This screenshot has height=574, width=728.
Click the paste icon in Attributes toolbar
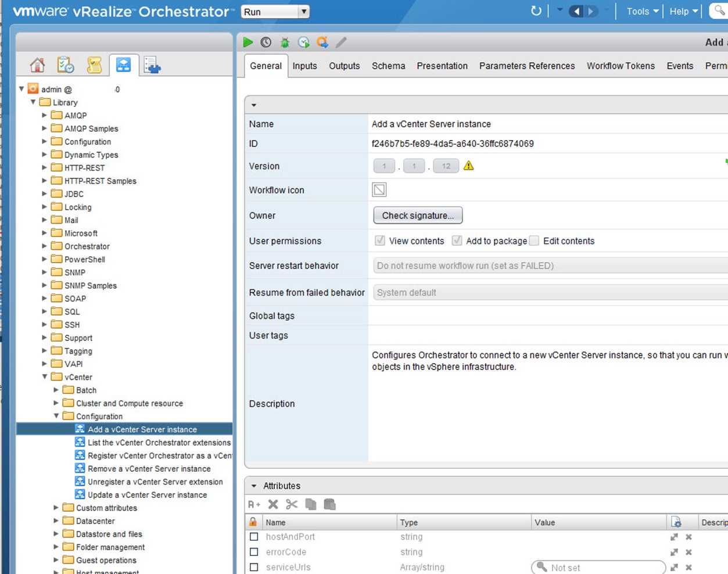pyautogui.click(x=329, y=504)
